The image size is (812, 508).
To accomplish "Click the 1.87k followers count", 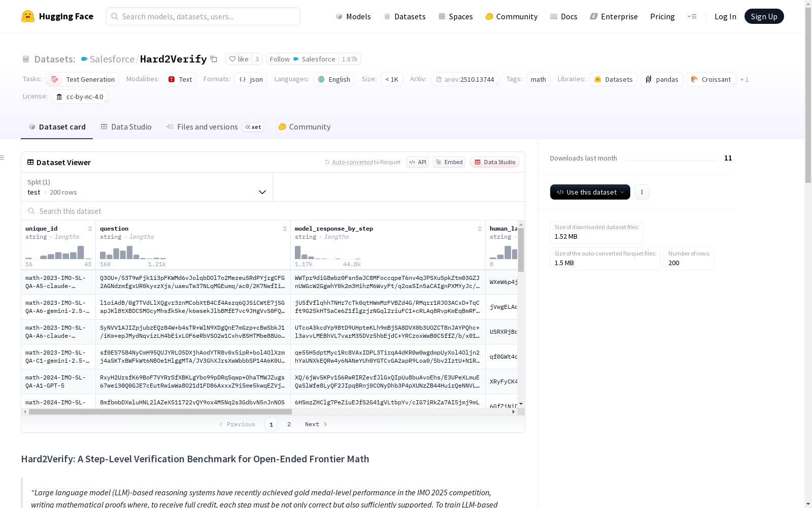I will pos(350,59).
